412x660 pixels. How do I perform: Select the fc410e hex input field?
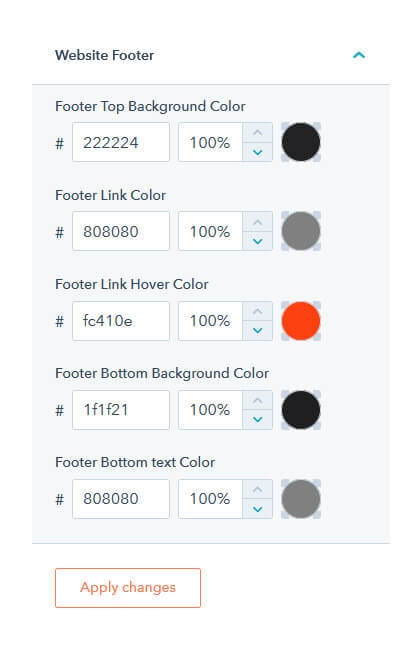tap(121, 321)
